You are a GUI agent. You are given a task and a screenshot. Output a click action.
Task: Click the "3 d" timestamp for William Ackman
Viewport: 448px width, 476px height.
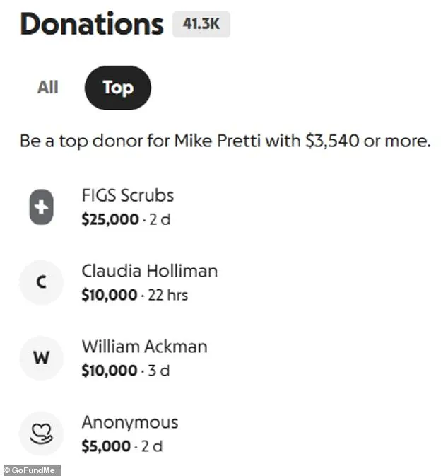click(x=159, y=371)
